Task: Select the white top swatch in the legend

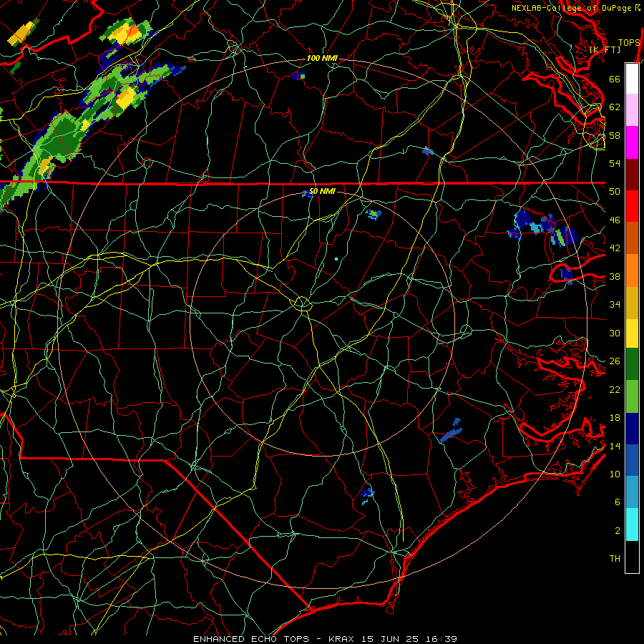Action: click(632, 79)
